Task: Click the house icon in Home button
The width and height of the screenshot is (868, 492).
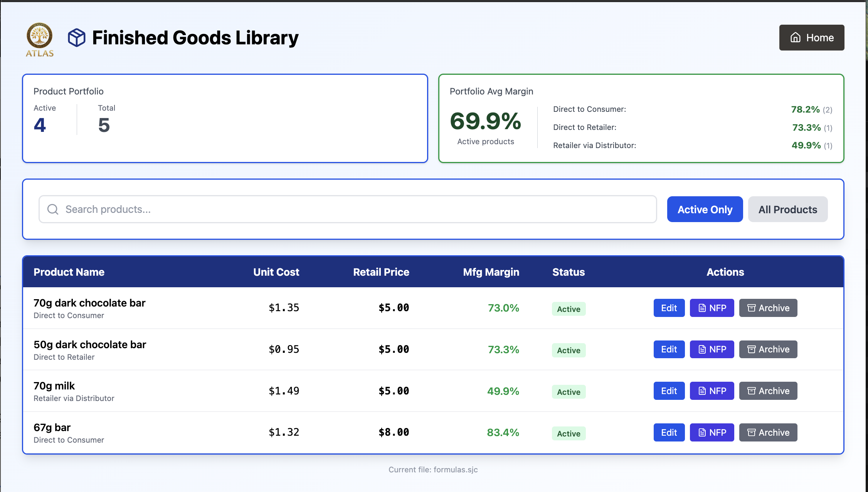Action: tap(796, 38)
